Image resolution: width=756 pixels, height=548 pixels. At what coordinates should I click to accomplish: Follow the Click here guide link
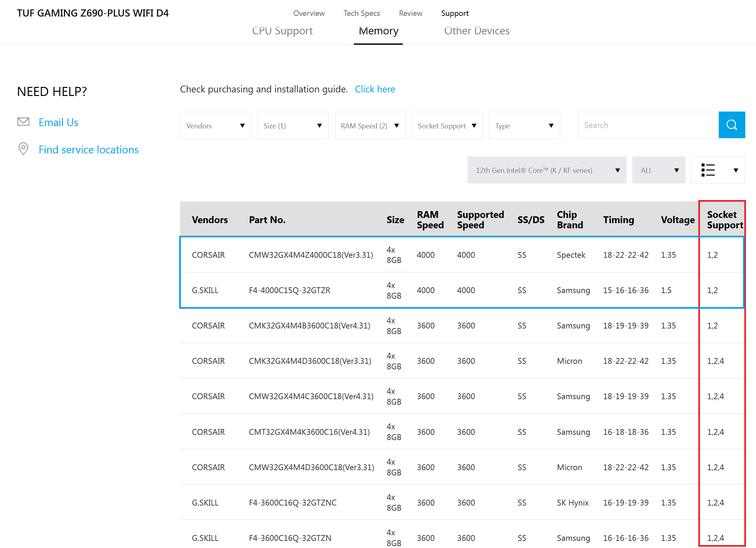pyautogui.click(x=375, y=89)
